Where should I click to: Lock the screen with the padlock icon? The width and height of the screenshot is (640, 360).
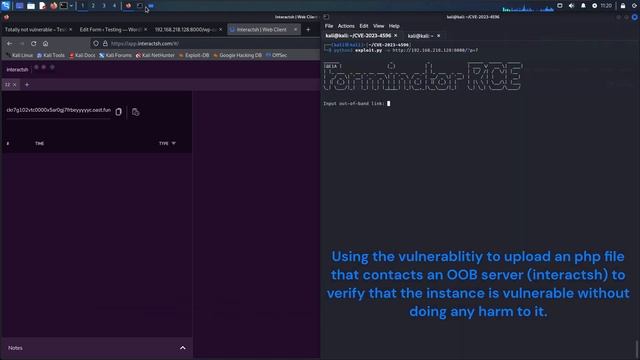pos(623,6)
